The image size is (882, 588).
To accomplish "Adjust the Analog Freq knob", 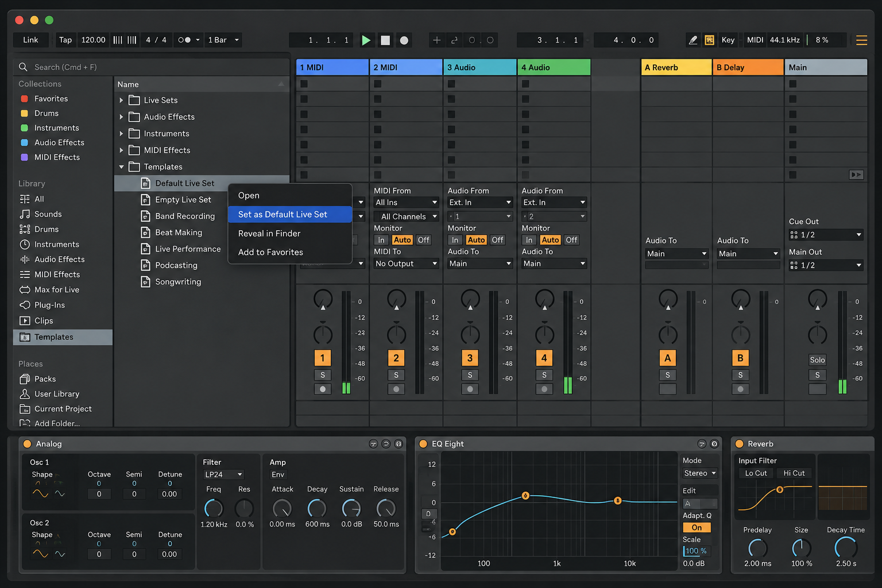I will [213, 508].
